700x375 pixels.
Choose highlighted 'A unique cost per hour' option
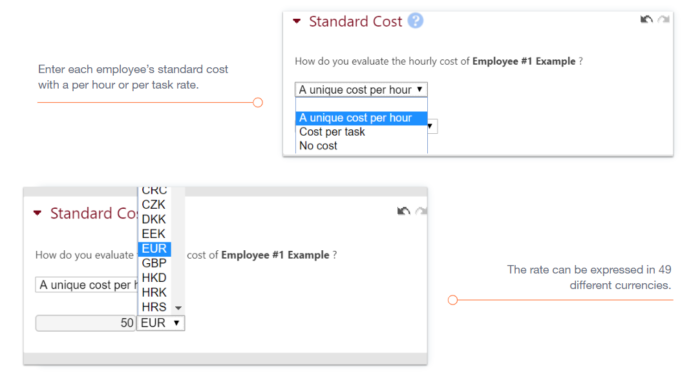pyautogui.click(x=361, y=118)
